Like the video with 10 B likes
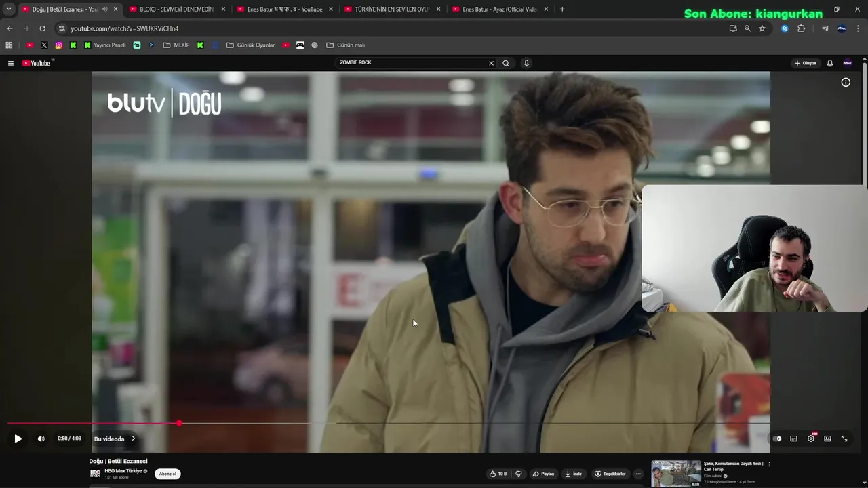868x488 pixels. [x=498, y=474]
